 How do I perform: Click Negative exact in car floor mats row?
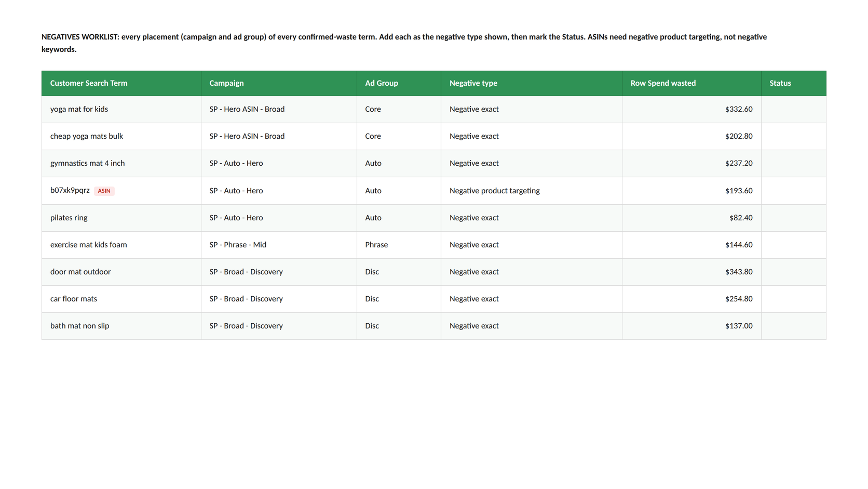click(x=474, y=299)
